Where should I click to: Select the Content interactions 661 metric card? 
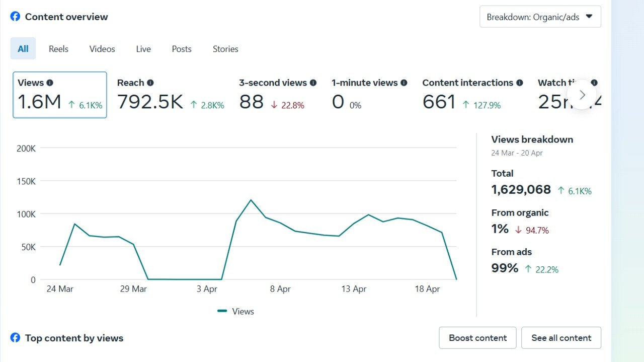(x=472, y=95)
